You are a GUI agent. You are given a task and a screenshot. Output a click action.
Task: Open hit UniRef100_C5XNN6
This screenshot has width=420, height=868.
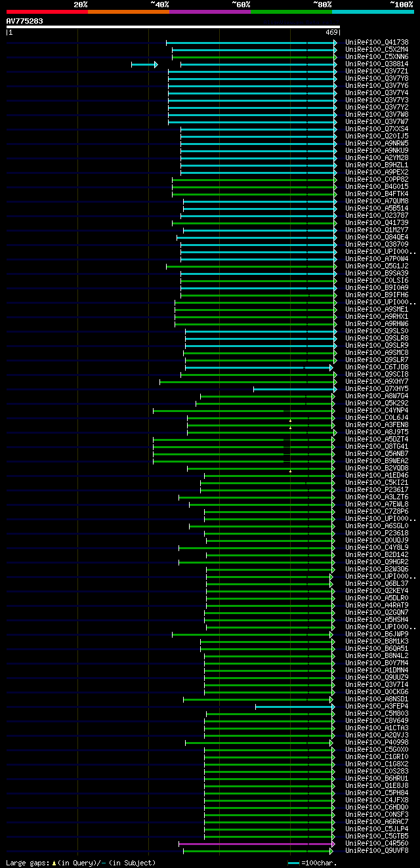(x=377, y=56)
